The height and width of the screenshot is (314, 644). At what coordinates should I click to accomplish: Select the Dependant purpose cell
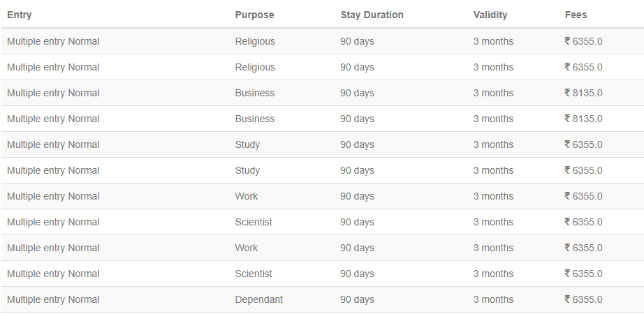click(x=258, y=299)
